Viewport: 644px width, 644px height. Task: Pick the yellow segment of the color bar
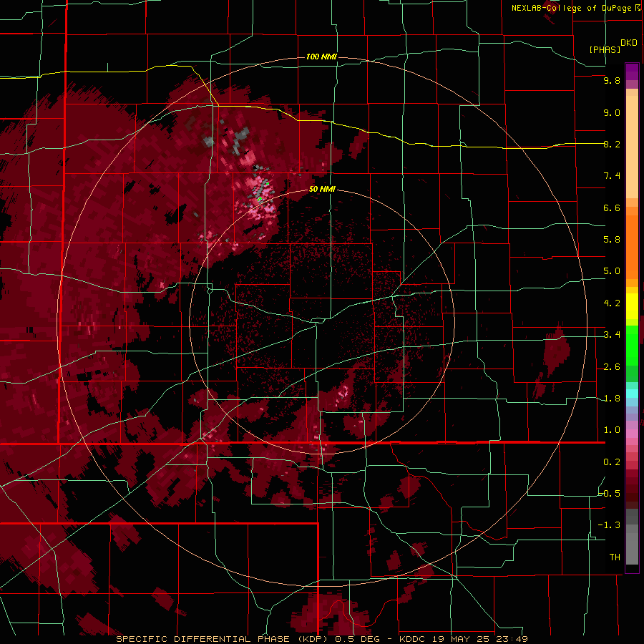632,306
